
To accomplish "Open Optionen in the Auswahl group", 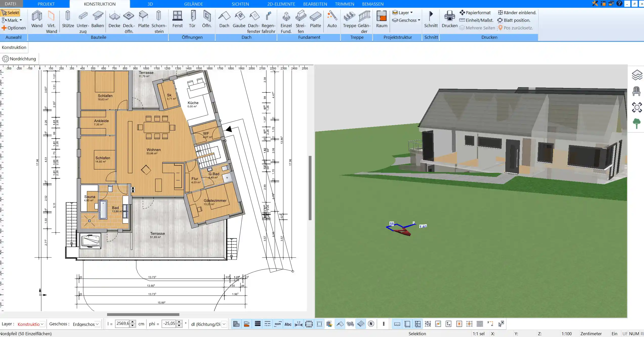I will 14,28.
